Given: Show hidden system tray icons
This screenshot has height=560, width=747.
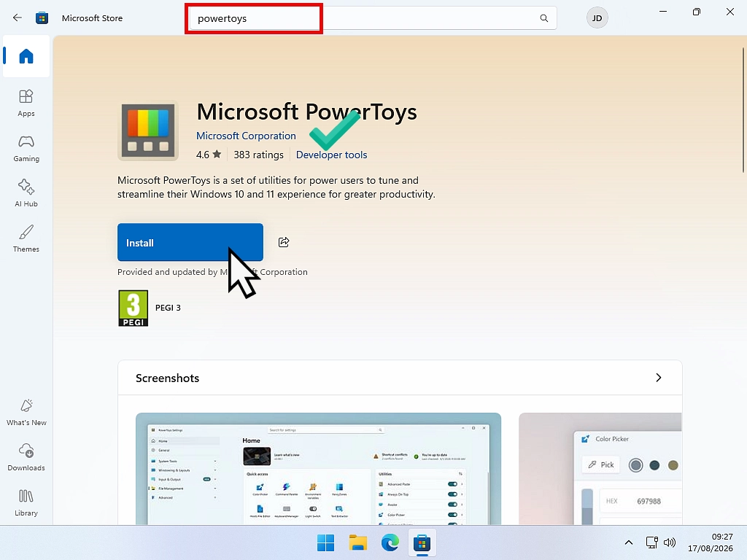Looking at the screenshot, I should tap(629, 542).
